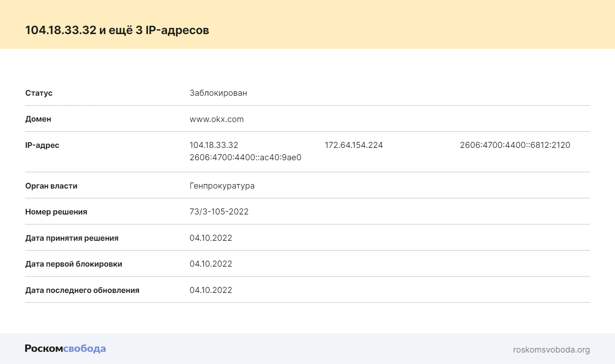Click IPv6 address 2606:4700:4400::6812:2120
Viewport: 615px width, 364px height.
click(x=515, y=145)
